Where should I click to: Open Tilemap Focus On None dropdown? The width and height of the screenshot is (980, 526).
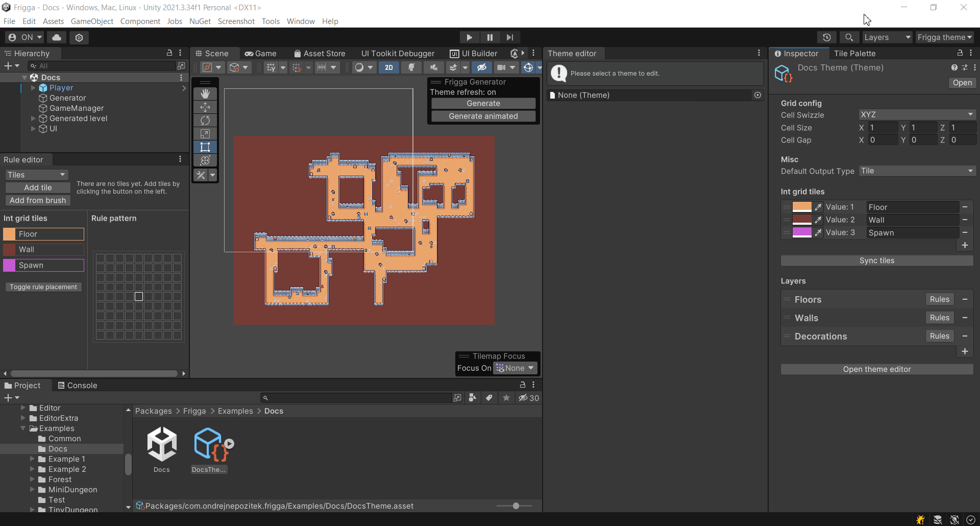(x=515, y=368)
